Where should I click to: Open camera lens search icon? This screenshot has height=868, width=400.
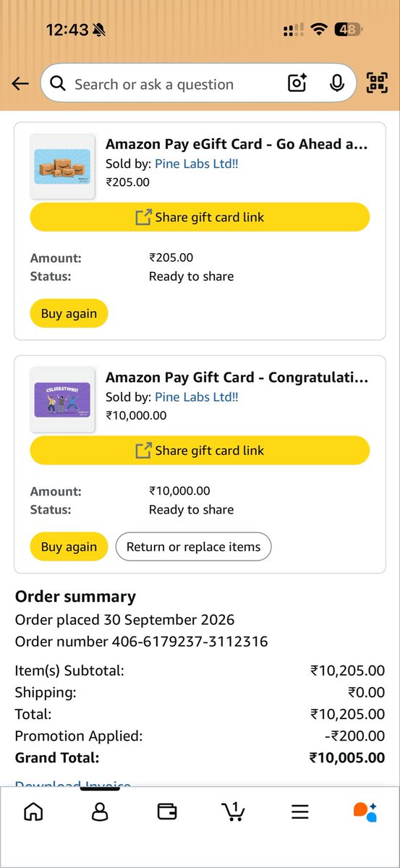pyautogui.click(x=297, y=83)
